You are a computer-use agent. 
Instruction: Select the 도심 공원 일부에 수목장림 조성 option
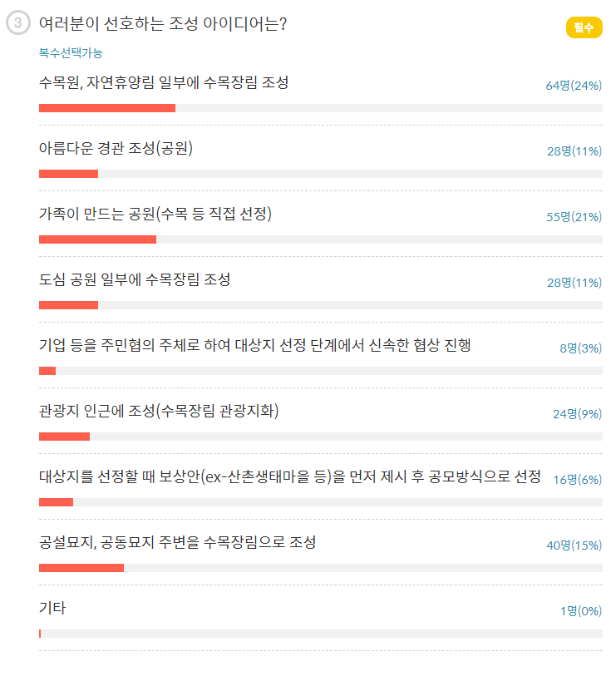(x=135, y=279)
